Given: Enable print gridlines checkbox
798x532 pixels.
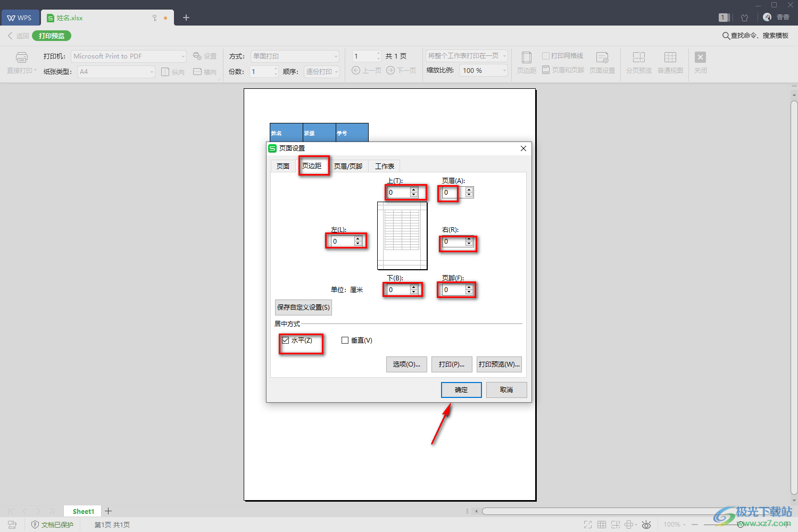Looking at the screenshot, I should tap(546, 56).
